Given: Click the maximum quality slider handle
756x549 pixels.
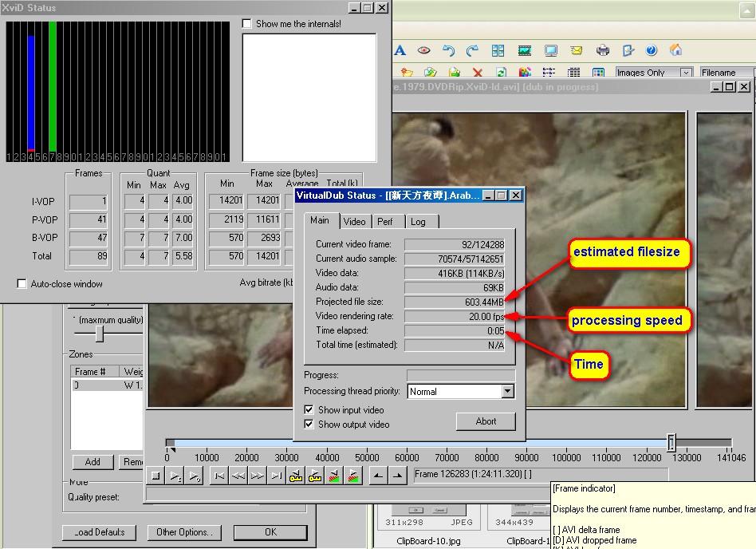Looking at the screenshot, I should click(99, 333).
